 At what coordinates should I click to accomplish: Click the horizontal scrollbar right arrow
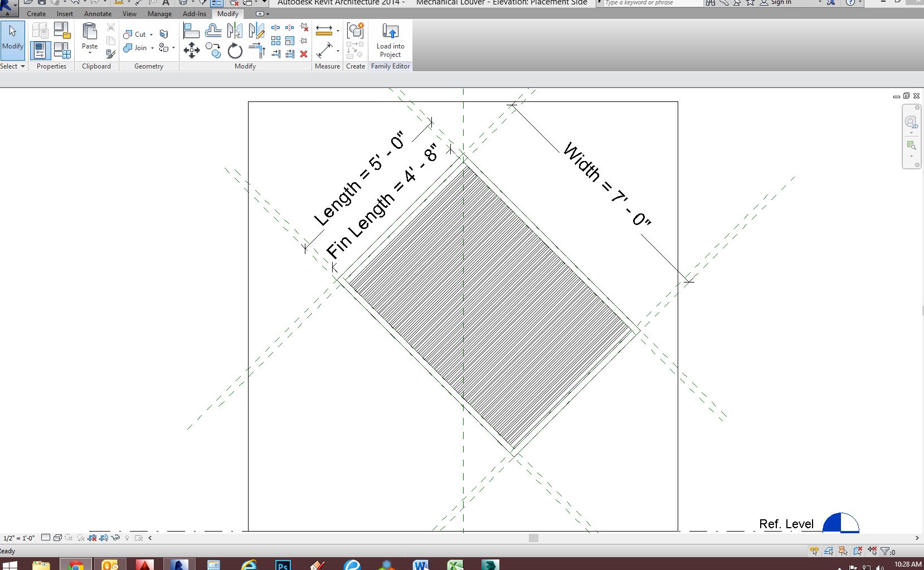[917, 538]
